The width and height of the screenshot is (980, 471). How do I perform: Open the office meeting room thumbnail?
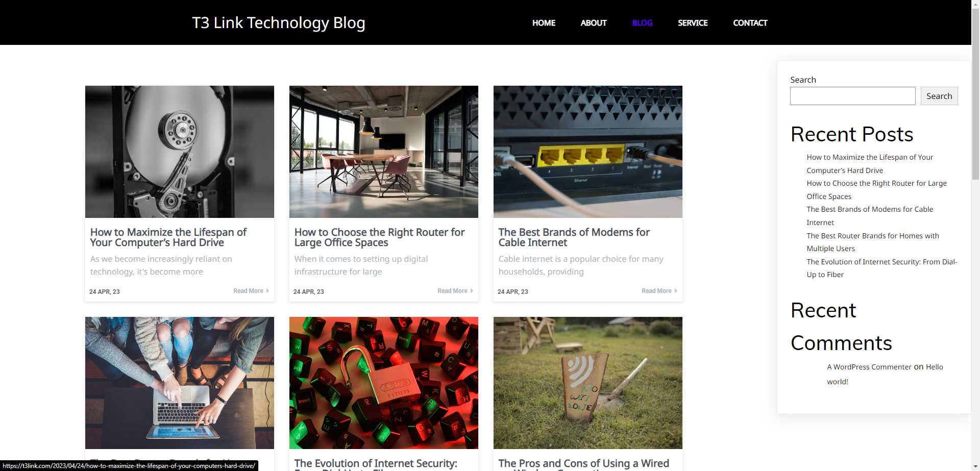(384, 152)
